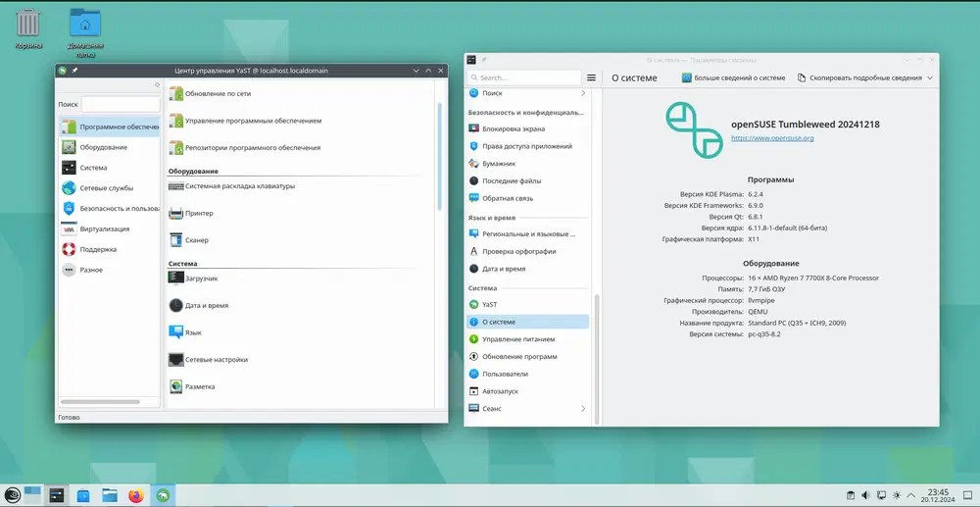Image resolution: width=980 pixels, height=507 pixels.
Task: Expand hidden system tray icons
Action: pos(911,495)
